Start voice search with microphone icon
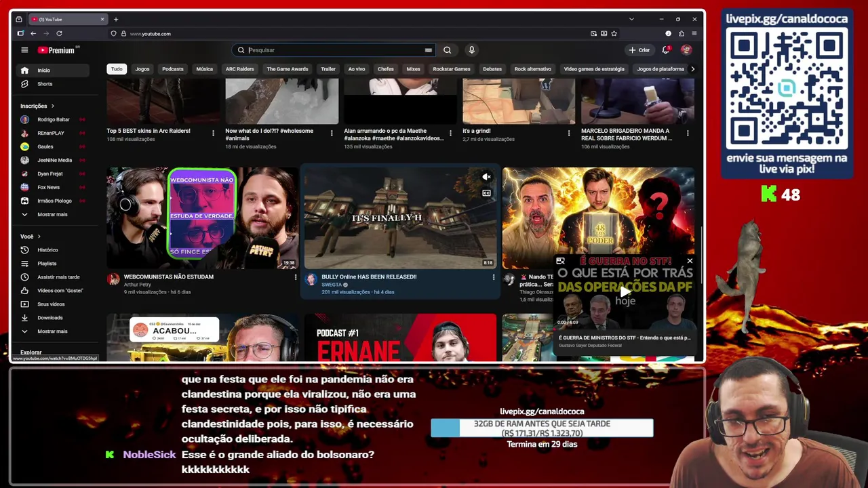The width and height of the screenshot is (868, 488). [471, 50]
